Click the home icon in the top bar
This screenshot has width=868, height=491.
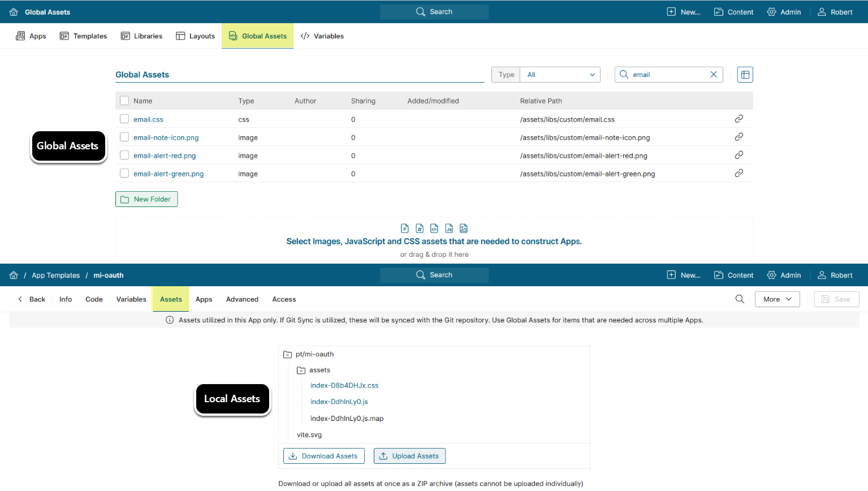click(x=14, y=12)
